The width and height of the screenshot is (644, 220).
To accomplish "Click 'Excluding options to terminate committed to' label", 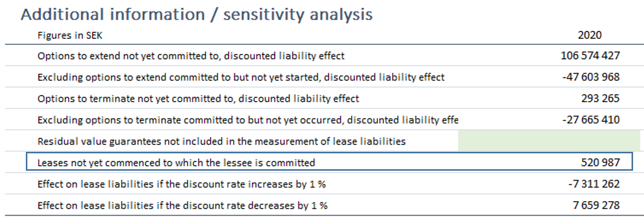I will (x=247, y=120).
